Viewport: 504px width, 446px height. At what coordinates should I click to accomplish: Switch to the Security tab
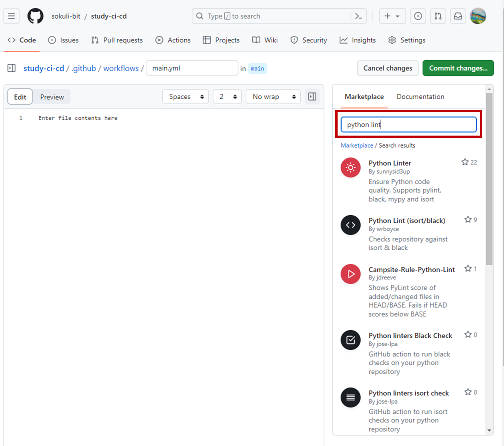(x=309, y=40)
